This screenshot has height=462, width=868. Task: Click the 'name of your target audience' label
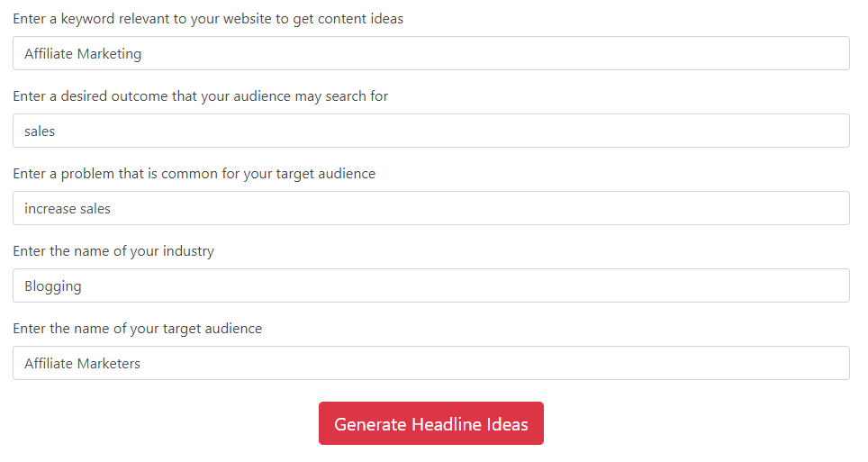coord(137,329)
